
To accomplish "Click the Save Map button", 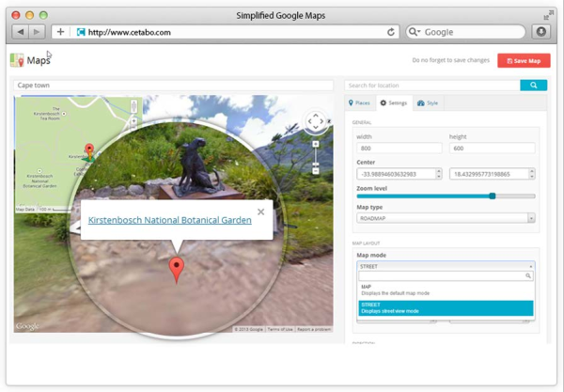I will 524,61.
